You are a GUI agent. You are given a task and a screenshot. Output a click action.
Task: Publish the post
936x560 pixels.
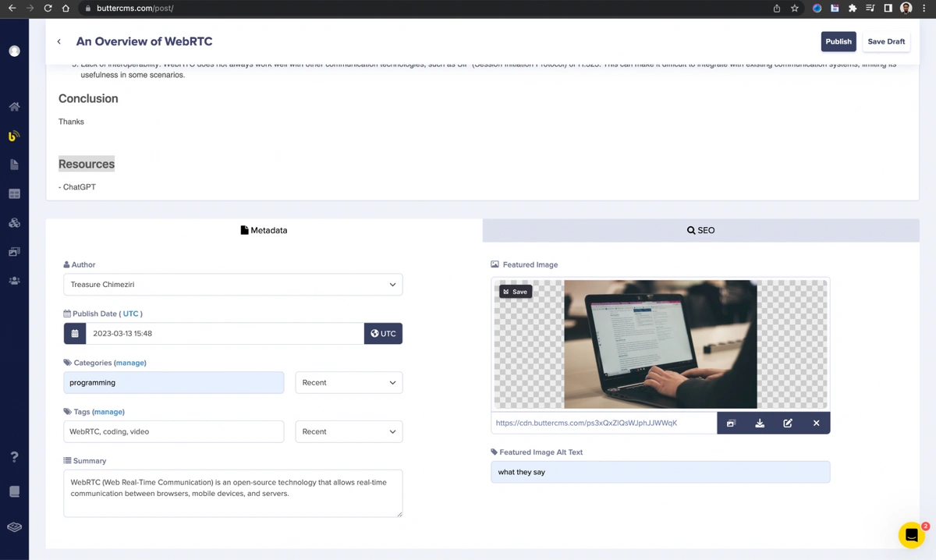point(838,41)
